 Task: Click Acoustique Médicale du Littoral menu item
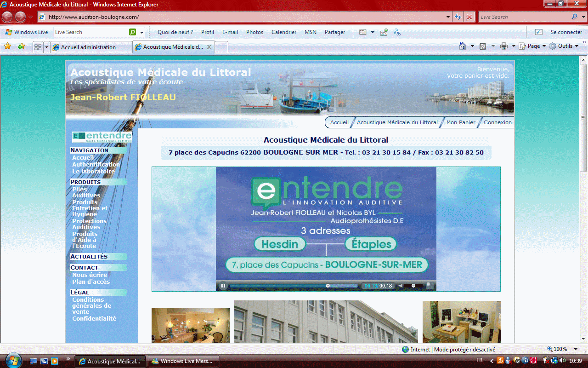point(397,122)
